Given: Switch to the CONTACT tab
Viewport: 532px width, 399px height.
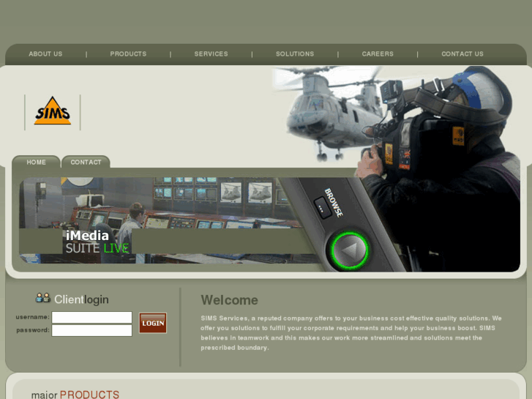Looking at the screenshot, I should click(86, 162).
